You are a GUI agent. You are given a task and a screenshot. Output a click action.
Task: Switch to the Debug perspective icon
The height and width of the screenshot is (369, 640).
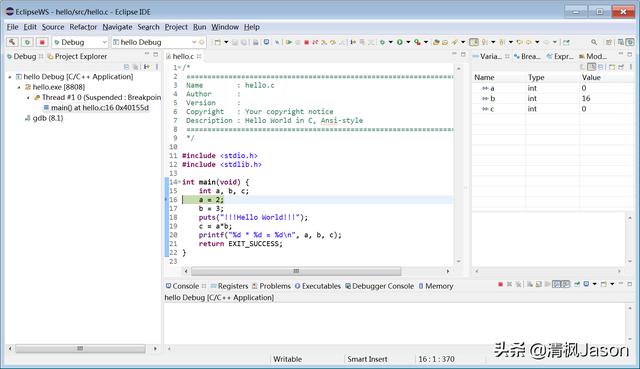[x=630, y=42]
